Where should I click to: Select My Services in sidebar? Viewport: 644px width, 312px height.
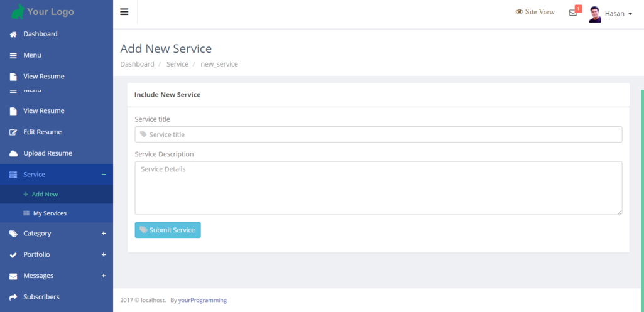point(50,213)
